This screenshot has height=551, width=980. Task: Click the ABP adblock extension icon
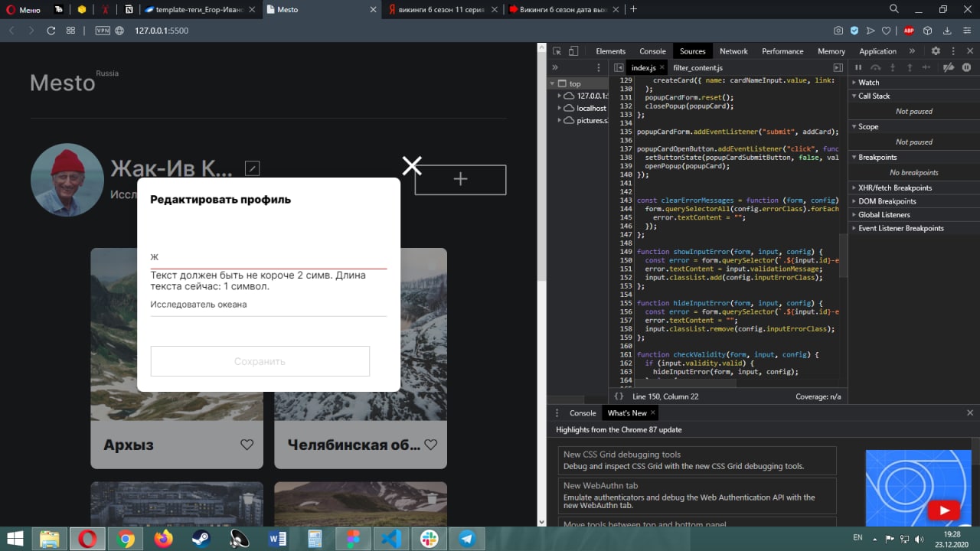(909, 31)
